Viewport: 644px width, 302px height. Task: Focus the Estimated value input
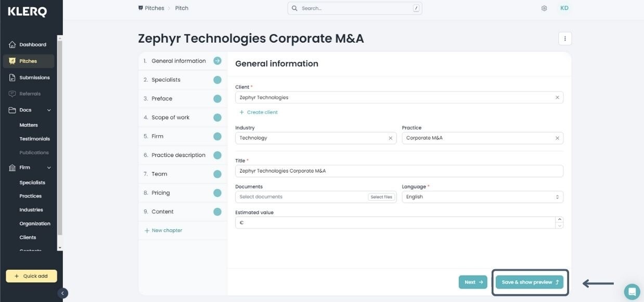395,222
